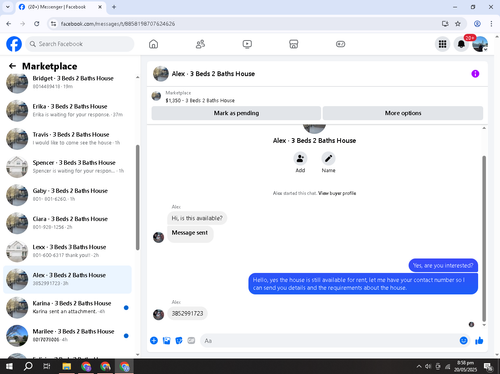Open the Video (Watch) icon

point(247,44)
